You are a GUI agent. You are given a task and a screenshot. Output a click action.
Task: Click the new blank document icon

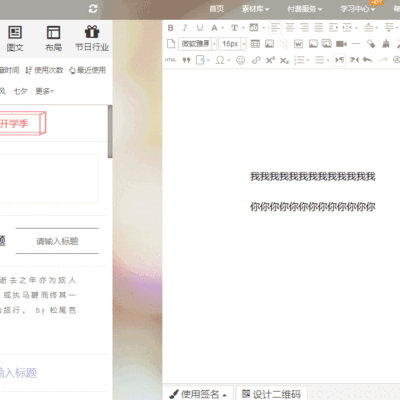point(171,44)
